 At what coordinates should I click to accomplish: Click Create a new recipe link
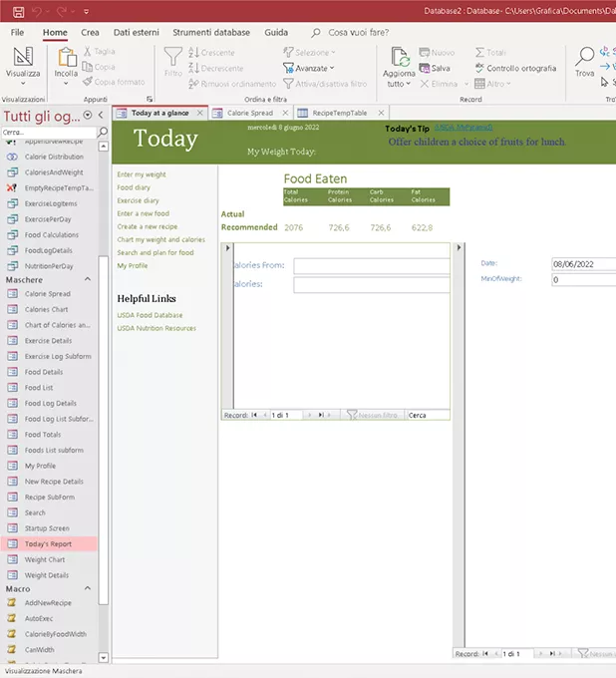147,226
